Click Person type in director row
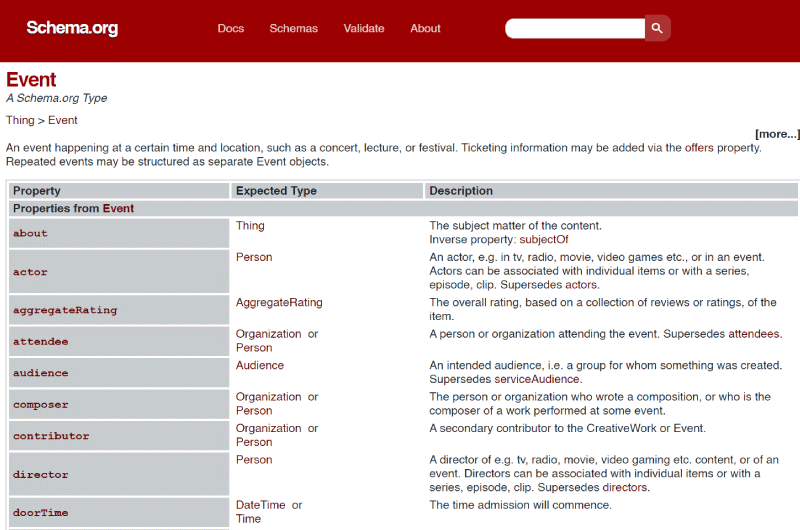Viewport: 800px width, 530px height. 254,460
